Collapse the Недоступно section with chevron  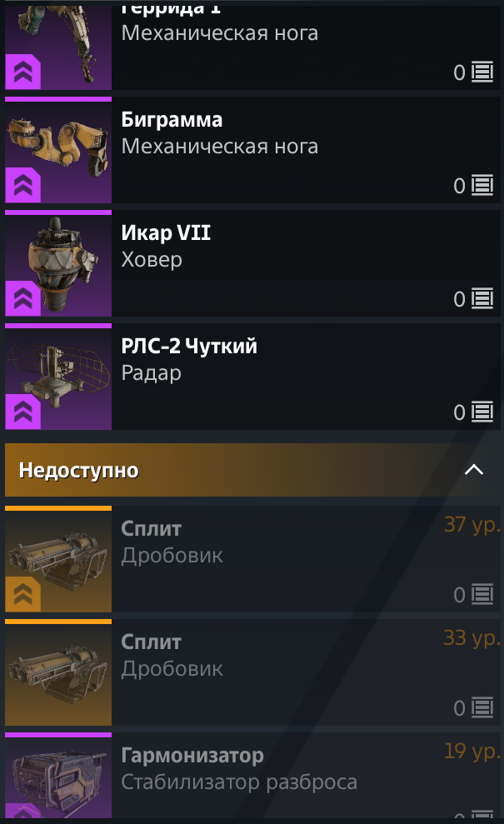coord(474,470)
